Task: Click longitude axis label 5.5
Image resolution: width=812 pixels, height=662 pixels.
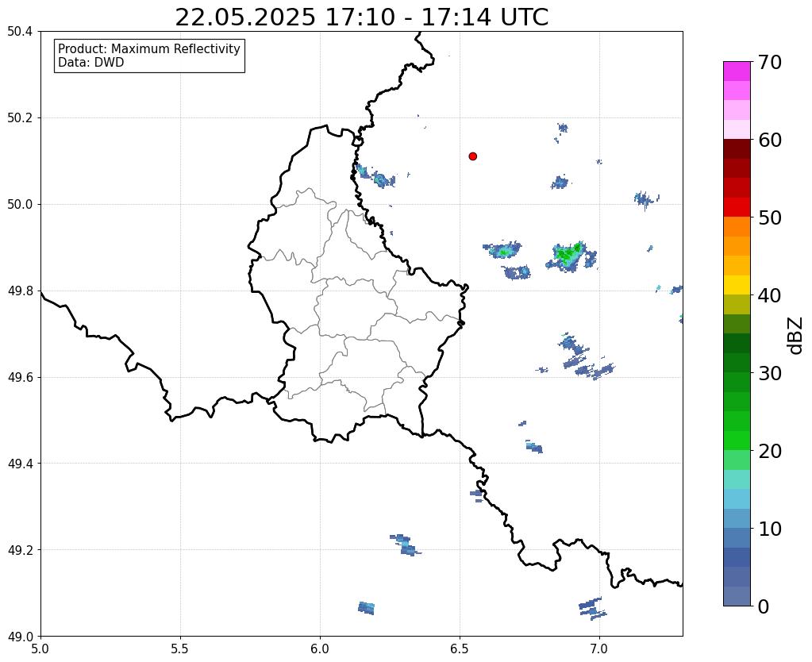Action: coord(180,649)
